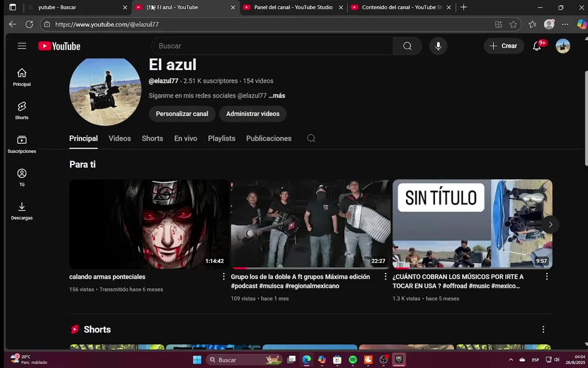Open 'calando armas ponteciales' title link
Screen dimensions: 588x368
coord(107,277)
